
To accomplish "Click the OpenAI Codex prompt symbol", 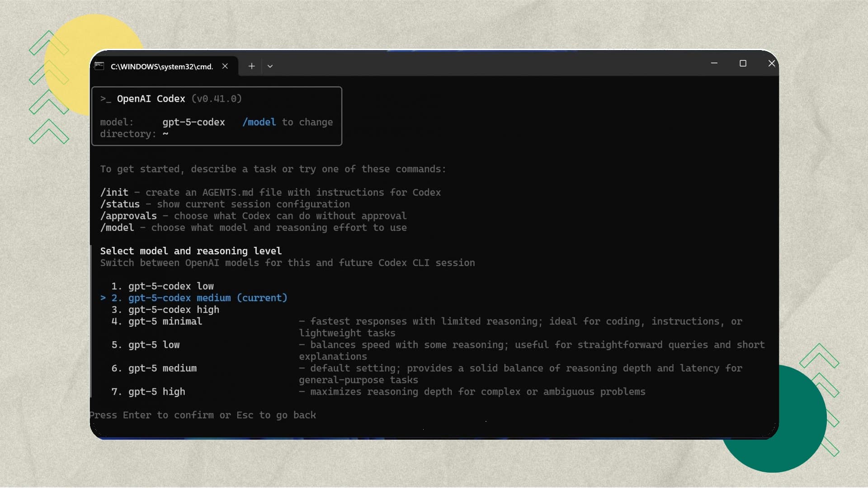I will click(105, 99).
